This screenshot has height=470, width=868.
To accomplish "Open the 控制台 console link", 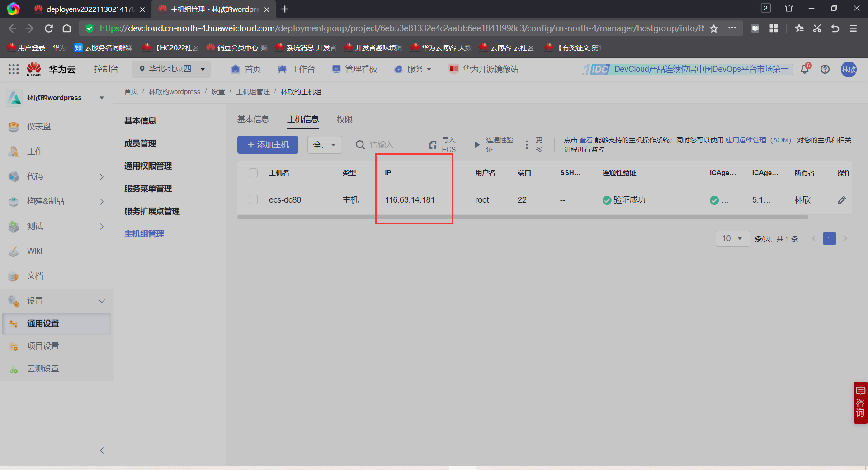I will point(106,69).
